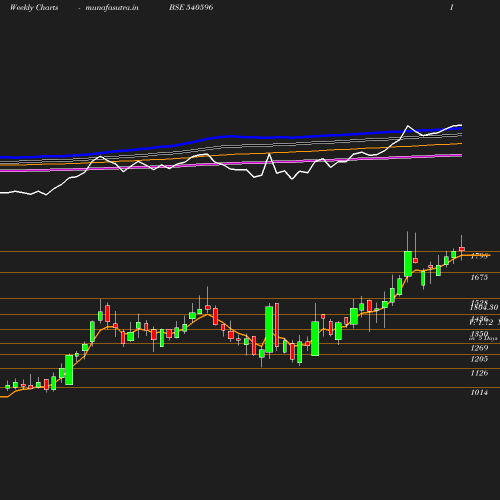Select the 1205 price level label
Screen dimensions: 500x500
coord(479,359)
